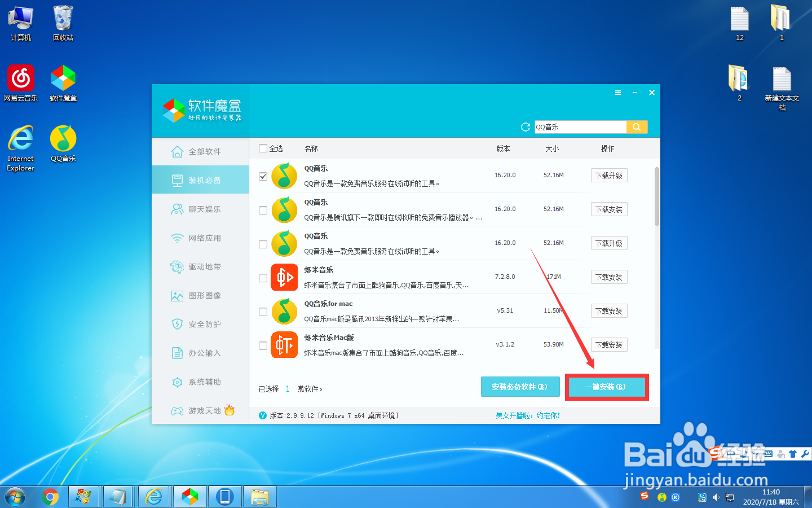Open the file explorer taskbar icon
812x508 pixels.
point(259,497)
